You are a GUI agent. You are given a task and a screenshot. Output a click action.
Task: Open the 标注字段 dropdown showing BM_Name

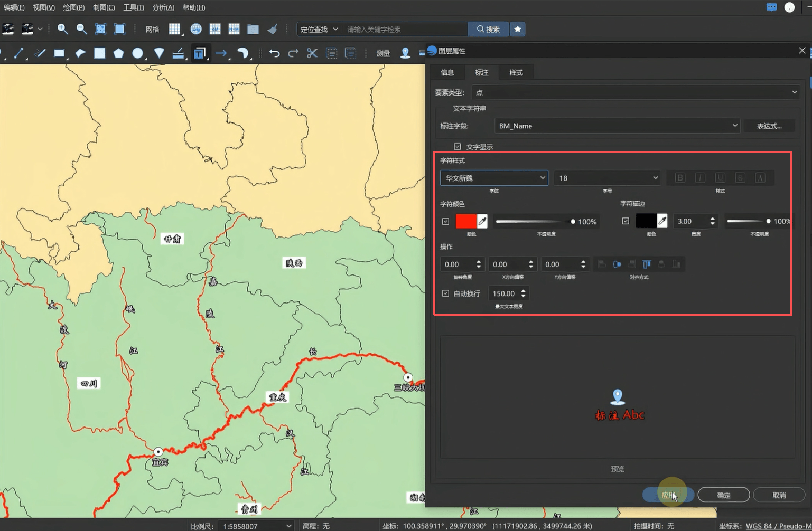(x=618, y=126)
